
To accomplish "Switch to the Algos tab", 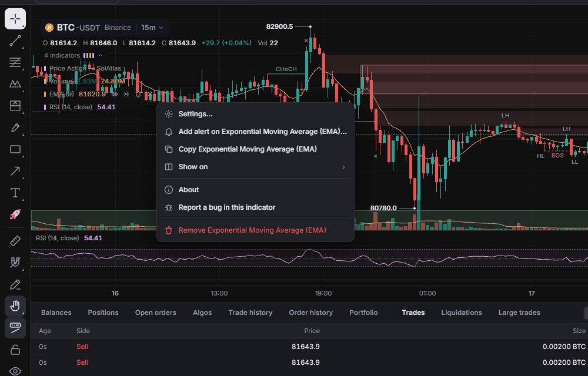I will (202, 313).
